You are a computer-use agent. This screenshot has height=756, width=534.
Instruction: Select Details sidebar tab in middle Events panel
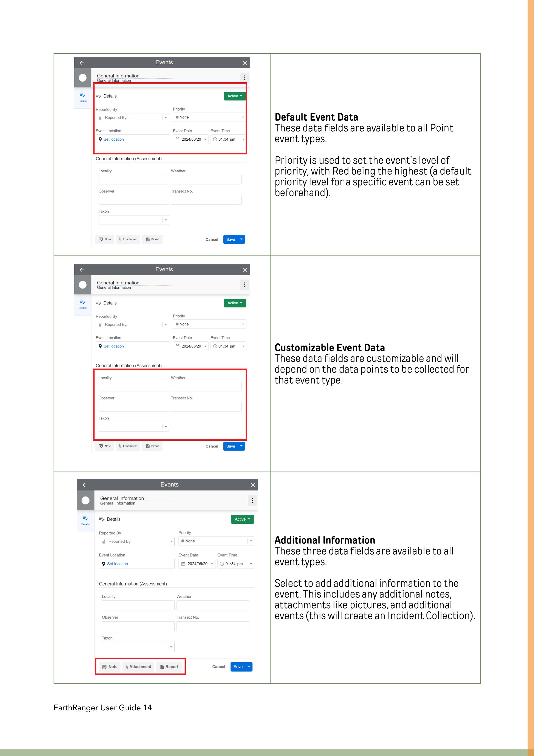(83, 304)
